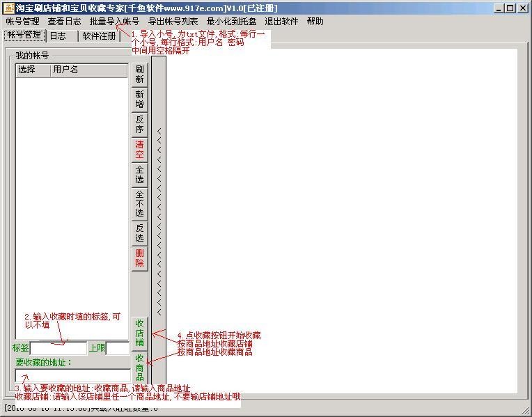Viewport: 532px width, 417px height.
Task: Switch to the 帐号管理 tab
Action: (25, 36)
